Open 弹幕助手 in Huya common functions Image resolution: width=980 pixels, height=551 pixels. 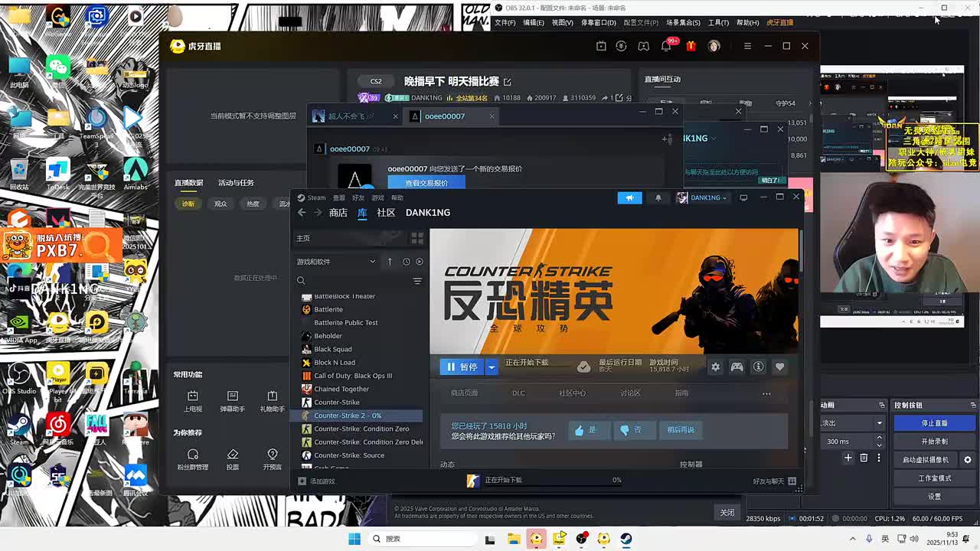coord(233,402)
